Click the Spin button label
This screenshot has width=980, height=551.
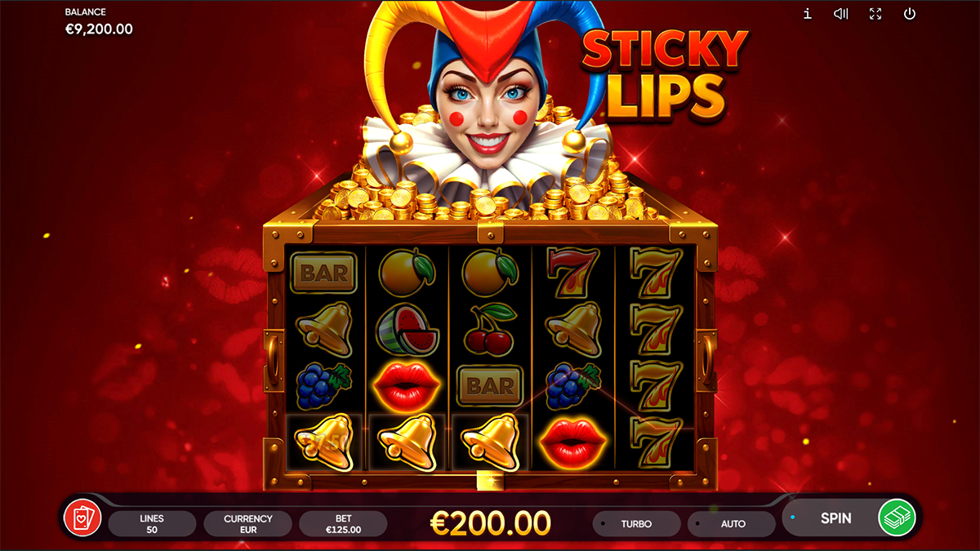tap(835, 518)
